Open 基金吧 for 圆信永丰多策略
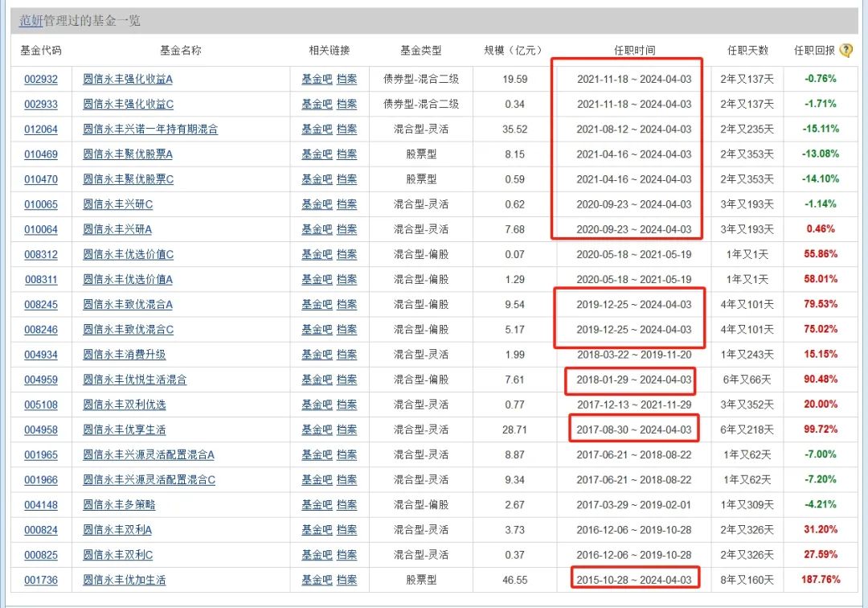The width and height of the screenshot is (868, 608). [317, 505]
